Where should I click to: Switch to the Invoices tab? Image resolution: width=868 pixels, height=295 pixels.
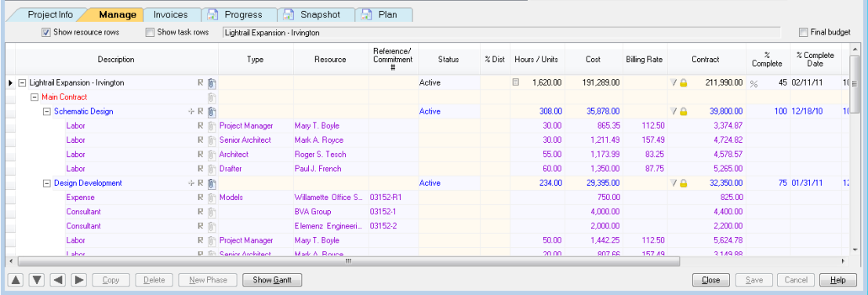click(x=170, y=15)
